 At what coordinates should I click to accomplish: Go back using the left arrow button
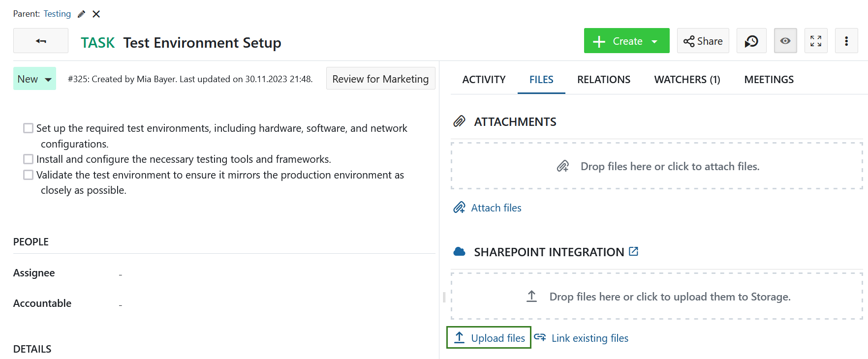[41, 41]
